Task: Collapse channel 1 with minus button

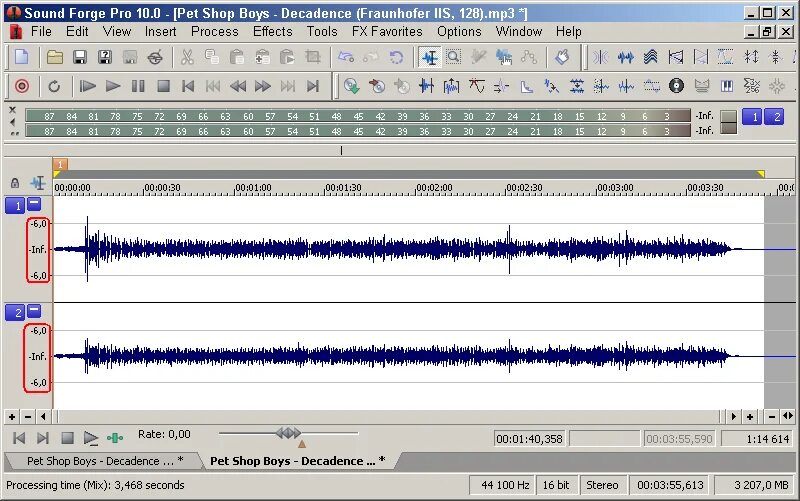Action: click(x=34, y=204)
